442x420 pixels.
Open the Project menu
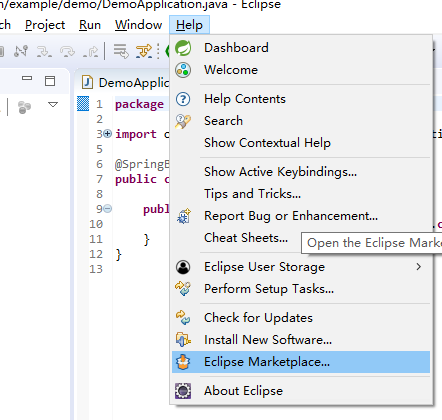[45, 25]
